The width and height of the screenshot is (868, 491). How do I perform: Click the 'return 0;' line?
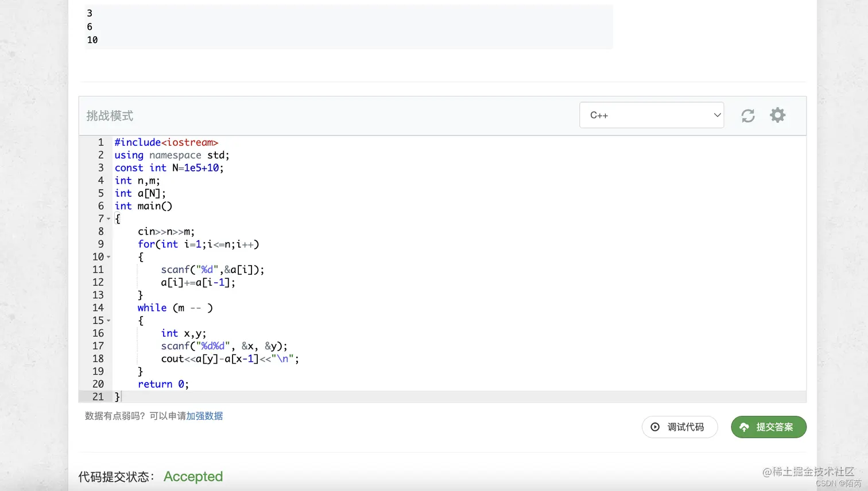pos(163,384)
